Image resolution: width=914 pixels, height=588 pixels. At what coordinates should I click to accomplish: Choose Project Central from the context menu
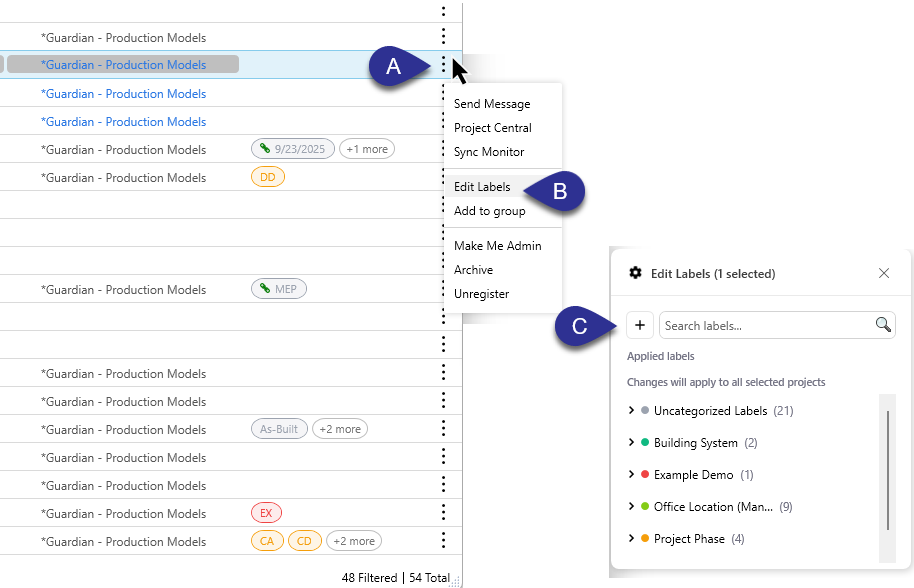point(495,127)
